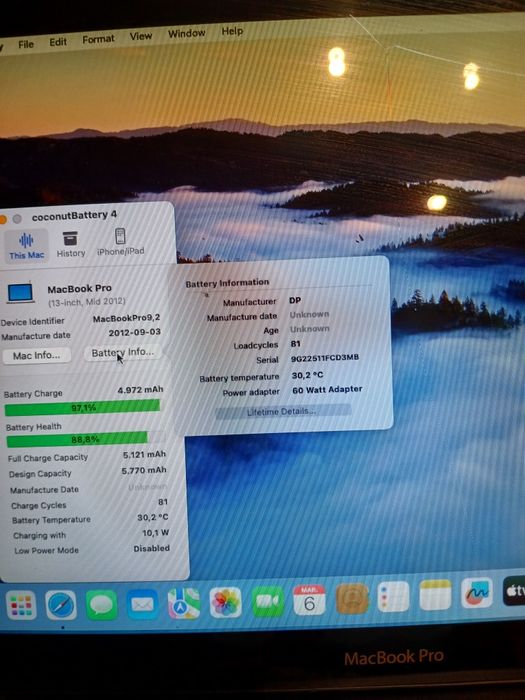Image resolution: width=525 pixels, height=700 pixels.
Task: Switch to the iPhone/iPad tab
Action: coord(121,242)
